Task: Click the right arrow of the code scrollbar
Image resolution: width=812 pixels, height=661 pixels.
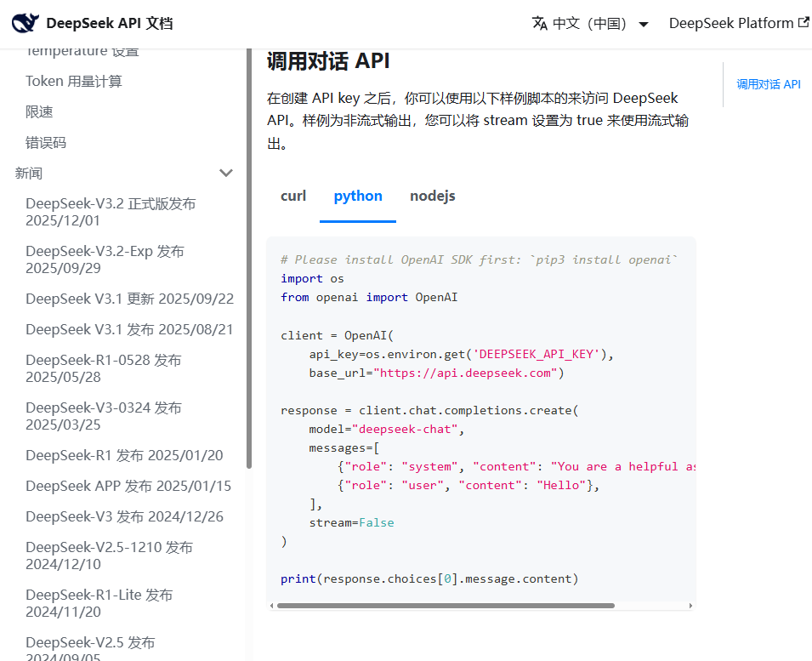Action: click(x=689, y=605)
